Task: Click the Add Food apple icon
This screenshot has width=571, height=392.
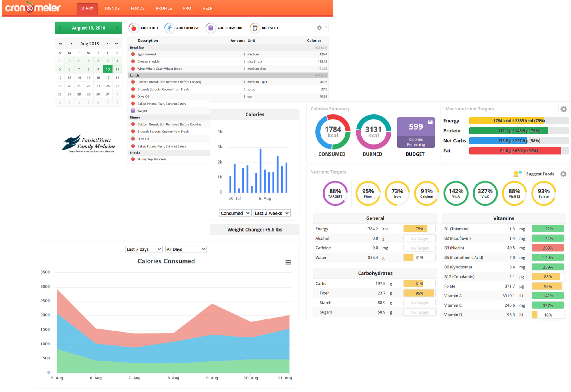Action: click(134, 28)
